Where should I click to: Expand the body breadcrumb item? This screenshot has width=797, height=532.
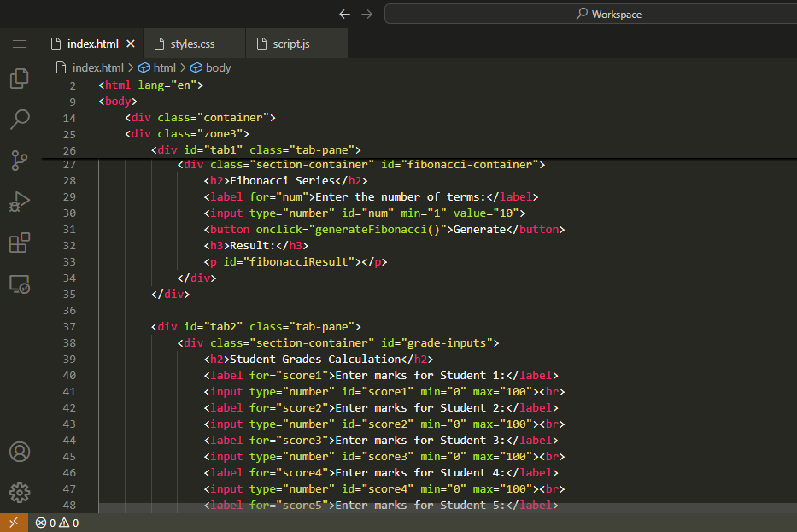tap(218, 67)
